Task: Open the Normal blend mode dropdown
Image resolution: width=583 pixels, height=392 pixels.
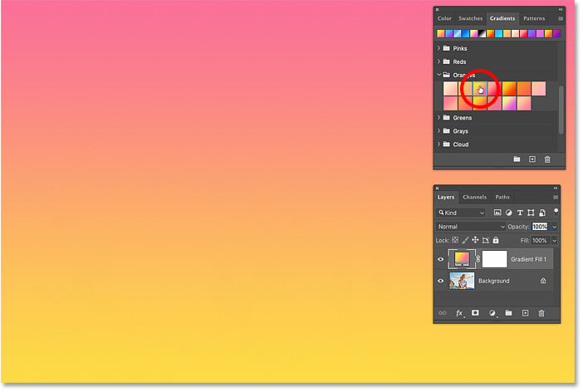Action: (x=471, y=227)
